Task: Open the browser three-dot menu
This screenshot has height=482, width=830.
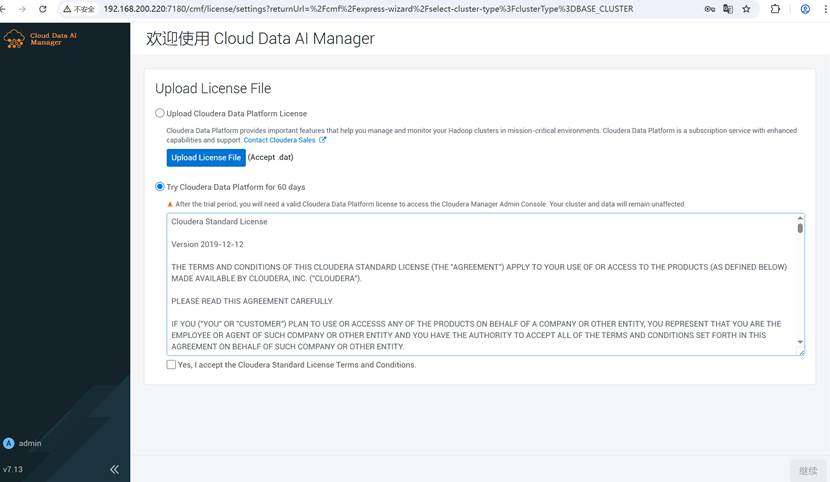Action: tap(825, 9)
